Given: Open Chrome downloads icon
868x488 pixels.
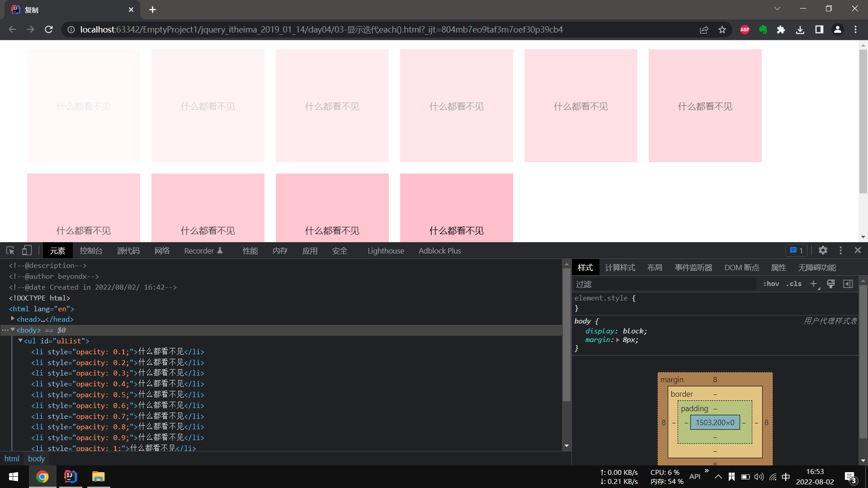Looking at the screenshot, I should [x=800, y=29].
